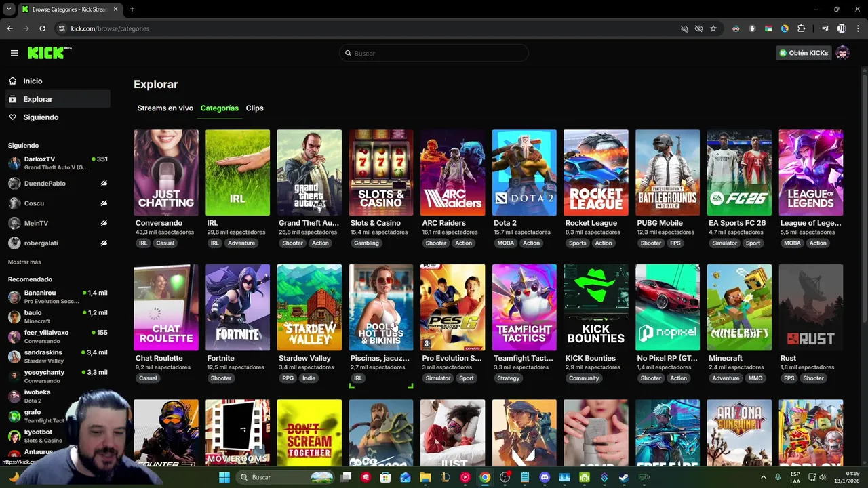Click the page vertical scrollbar

point(865,264)
